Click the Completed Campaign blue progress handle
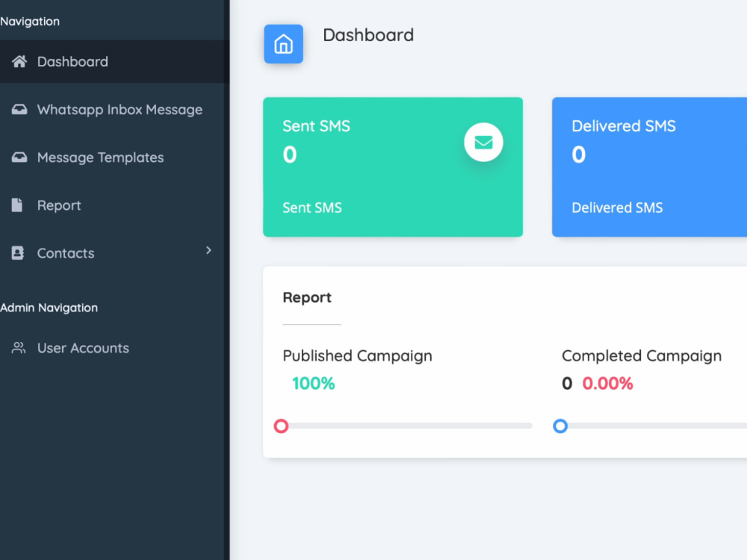The width and height of the screenshot is (747, 560). coord(560,426)
